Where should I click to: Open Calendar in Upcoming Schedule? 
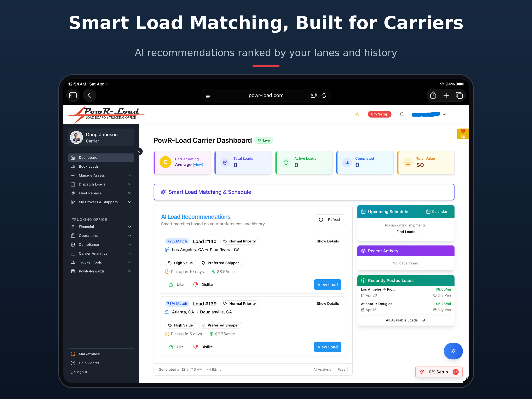[437, 212]
